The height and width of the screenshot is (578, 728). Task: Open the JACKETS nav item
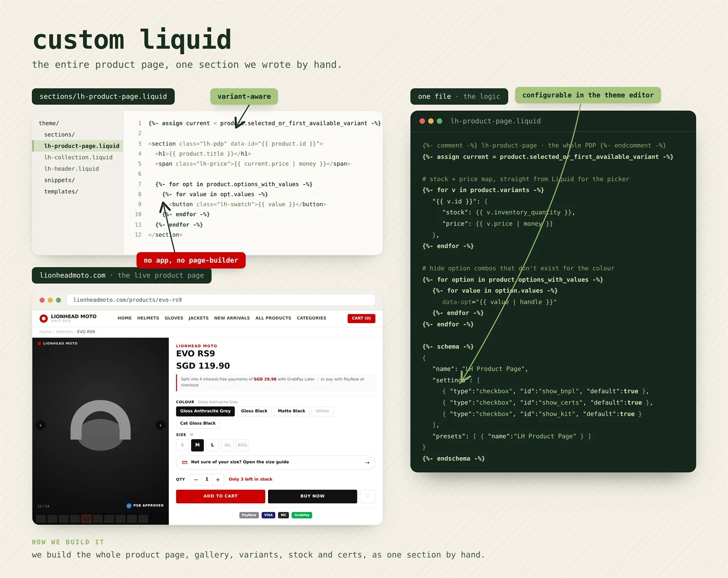coord(198,318)
